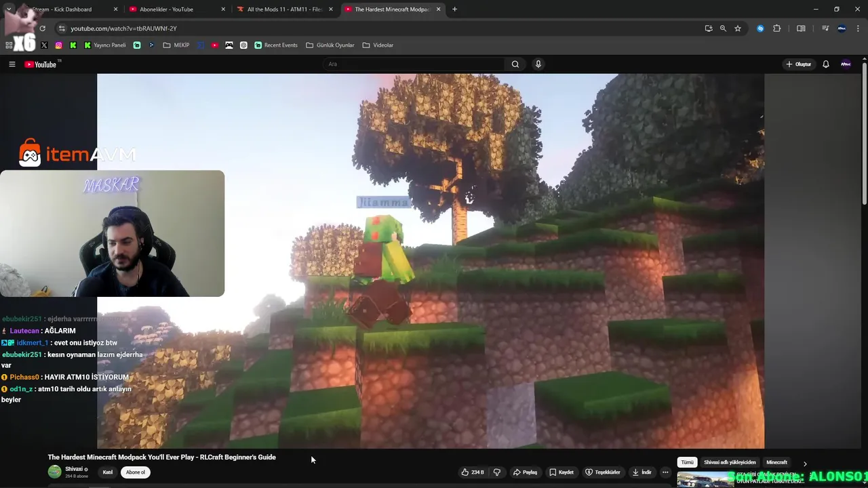Screen dimensions: 868x488
Task: Switch to the Abonelikler - YouTube tab
Action: [x=178, y=9]
